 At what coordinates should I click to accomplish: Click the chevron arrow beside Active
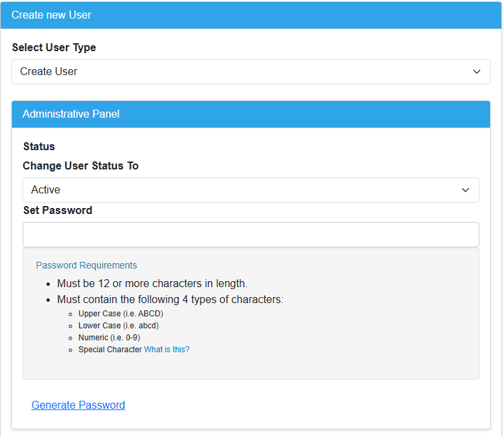tap(465, 190)
